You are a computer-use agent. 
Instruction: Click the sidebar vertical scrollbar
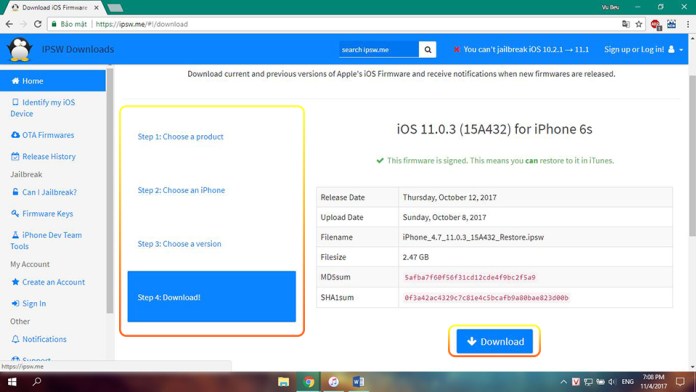click(110, 191)
